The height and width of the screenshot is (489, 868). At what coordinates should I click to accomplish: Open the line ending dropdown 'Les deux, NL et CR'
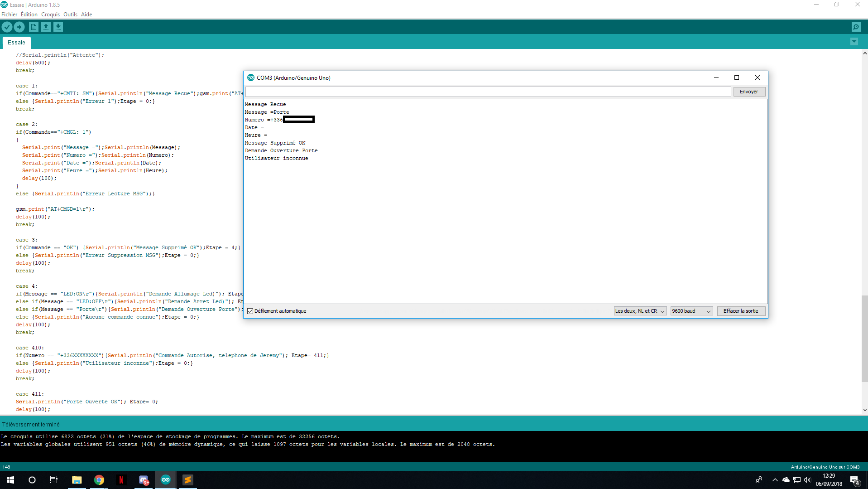click(x=640, y=311)
